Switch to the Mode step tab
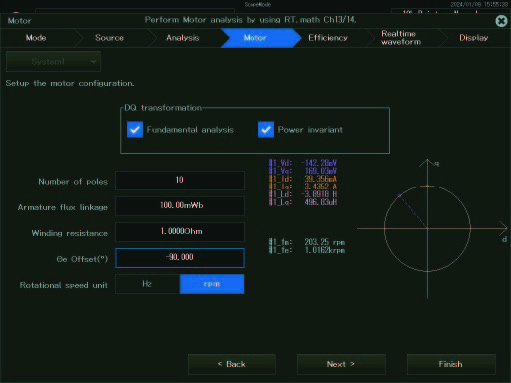This screenshot has width=511, height=383. click(x=36, y=38)
